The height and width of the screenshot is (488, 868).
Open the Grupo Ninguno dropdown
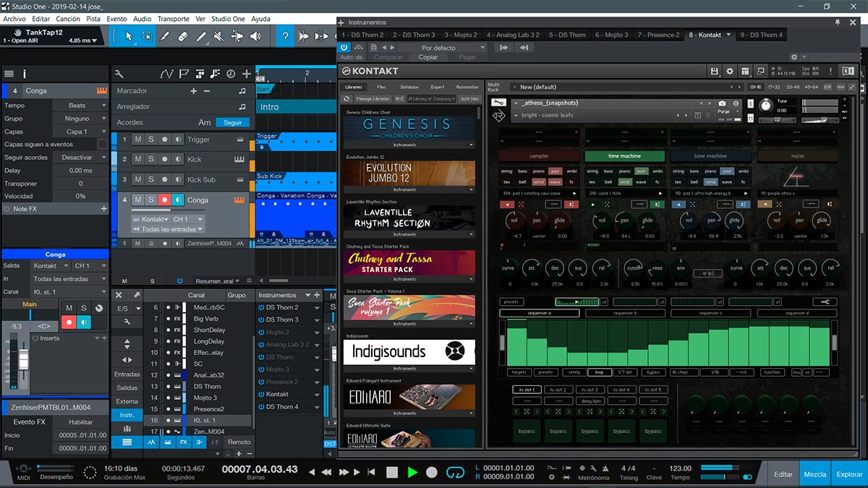80,119
